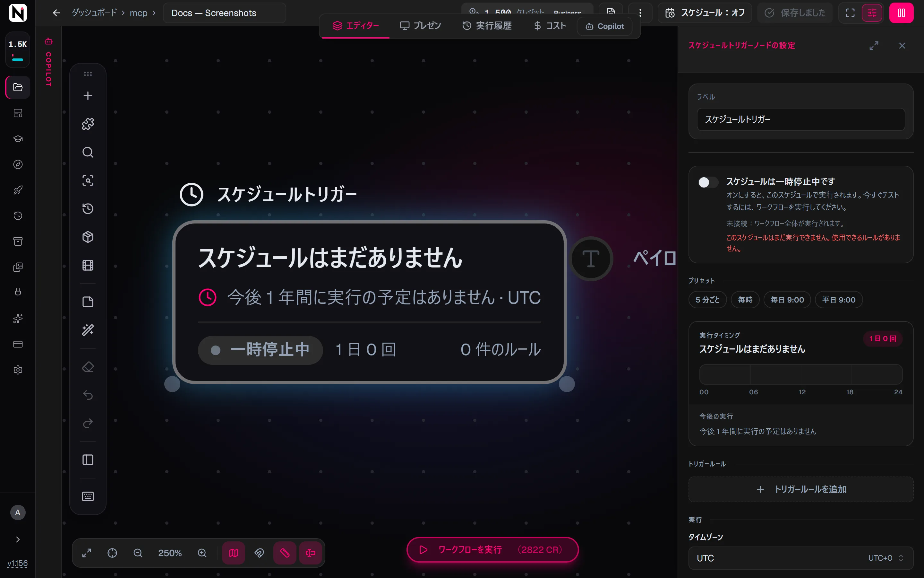Screen dimensions: 924x578
Task: Apply the 5 分ごと preset
Action: pos(707,300)
